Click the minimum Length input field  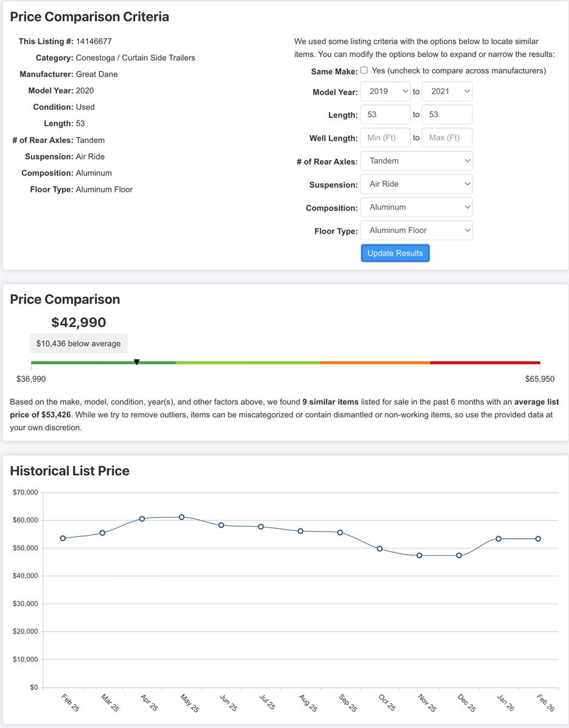pos(385,115)
